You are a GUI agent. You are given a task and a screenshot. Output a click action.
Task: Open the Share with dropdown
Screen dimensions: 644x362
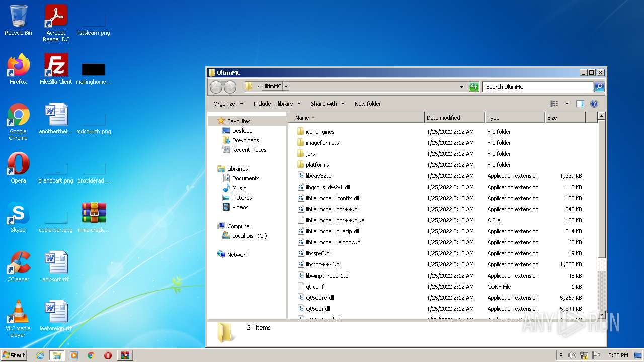[328, 104]
